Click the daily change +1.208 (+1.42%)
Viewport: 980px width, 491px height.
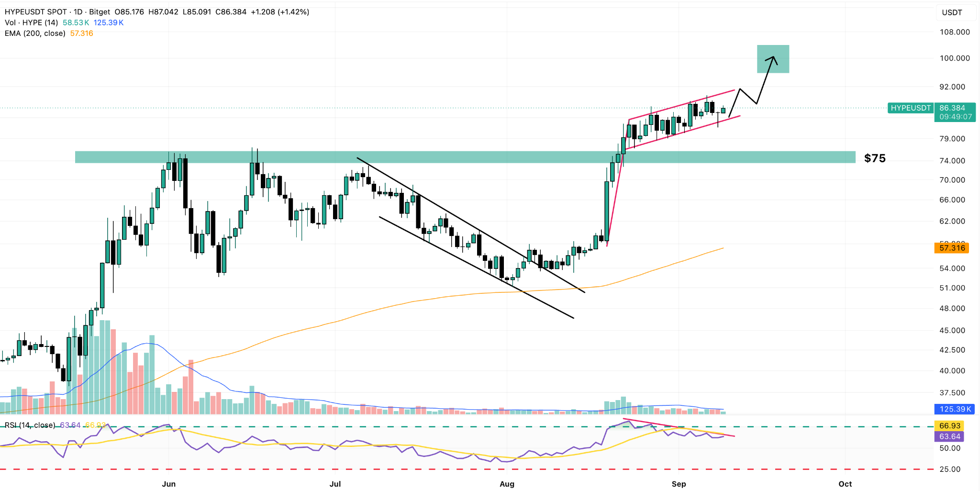tap(280, 12)
